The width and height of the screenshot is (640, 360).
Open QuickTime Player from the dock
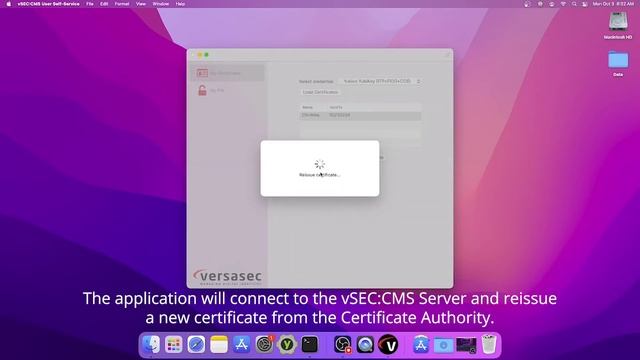365,344
